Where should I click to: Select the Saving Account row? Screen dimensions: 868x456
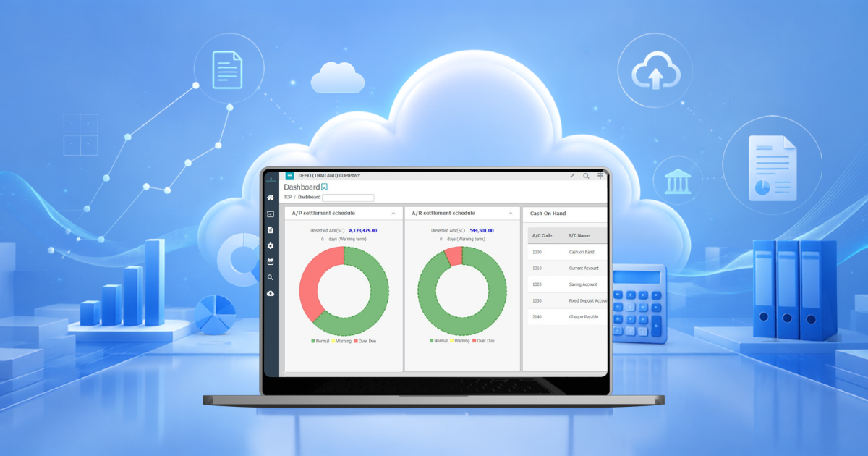(x=567, y=284)
